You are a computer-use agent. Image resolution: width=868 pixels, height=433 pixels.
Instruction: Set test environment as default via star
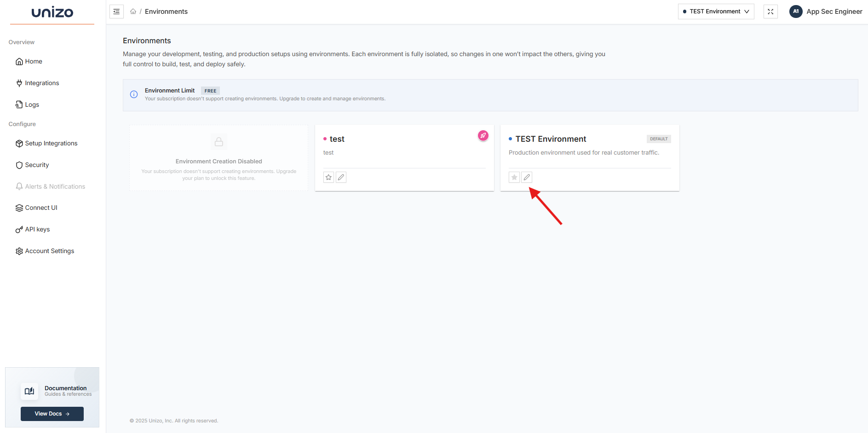click(x=328, y=177)
